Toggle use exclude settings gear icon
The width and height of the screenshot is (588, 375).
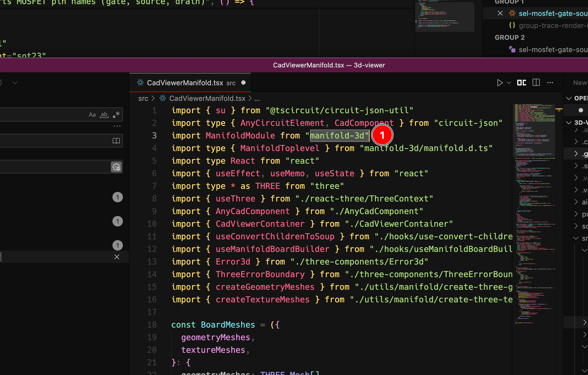point(116,167)
